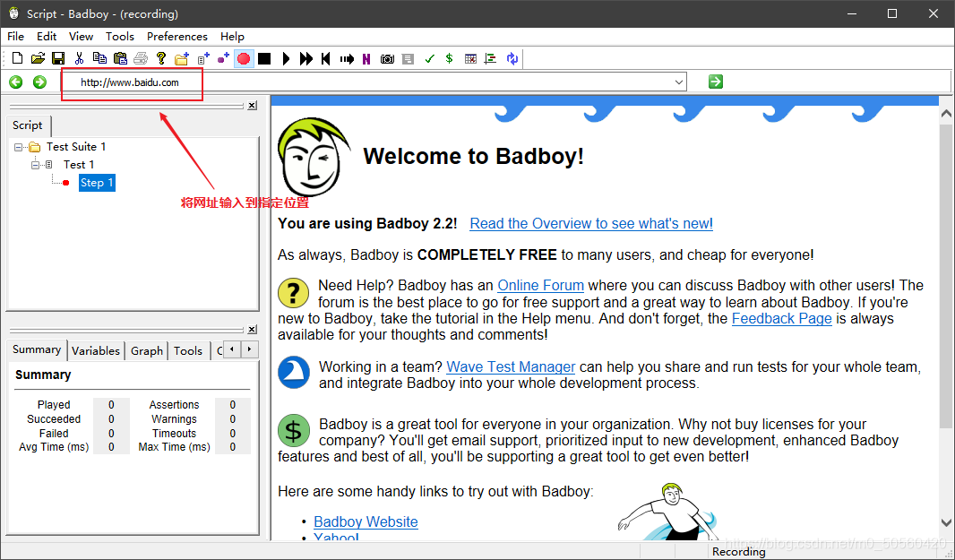
Task: Click the green dollar variable icon
Action: click(x=449, y=58)
